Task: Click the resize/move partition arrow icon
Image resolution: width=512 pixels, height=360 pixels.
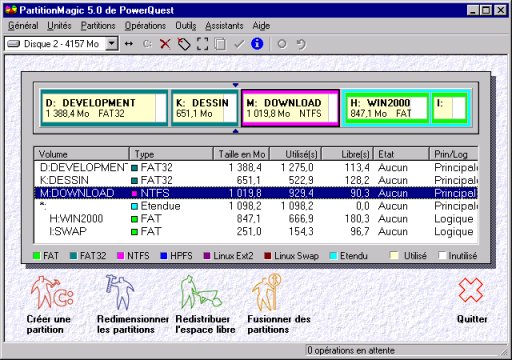Action: [x=129, y=44]
